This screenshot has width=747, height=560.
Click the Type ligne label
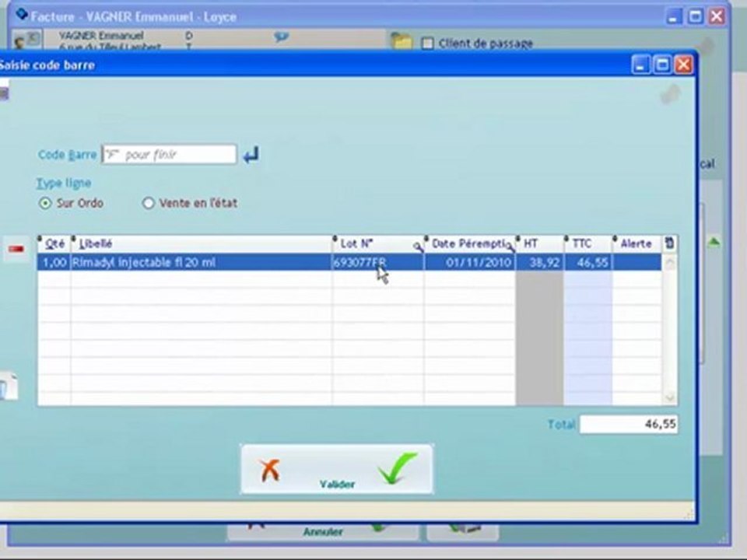click(x=64, y=184)
